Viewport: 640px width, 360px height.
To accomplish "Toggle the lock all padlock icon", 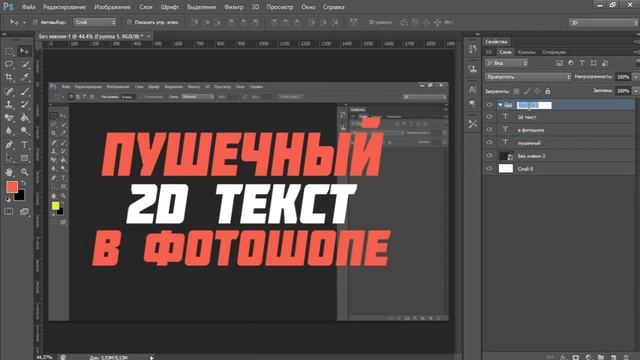I will pos(548,91).
